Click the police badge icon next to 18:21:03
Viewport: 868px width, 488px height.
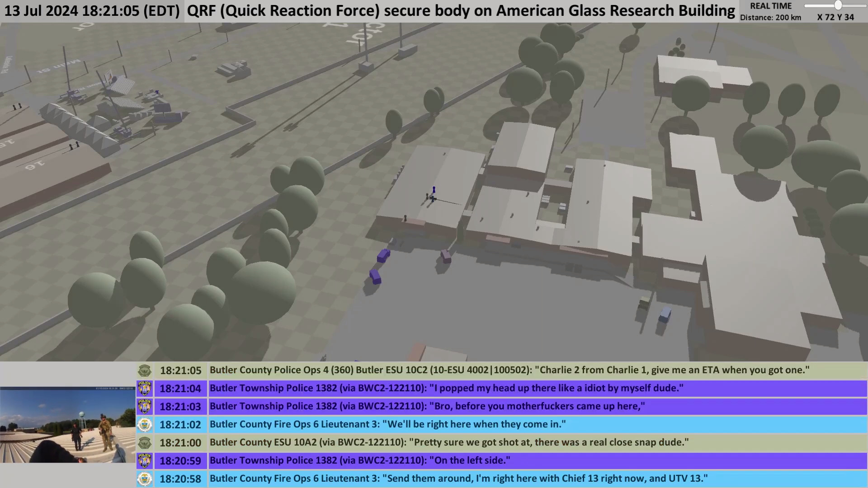145,407
